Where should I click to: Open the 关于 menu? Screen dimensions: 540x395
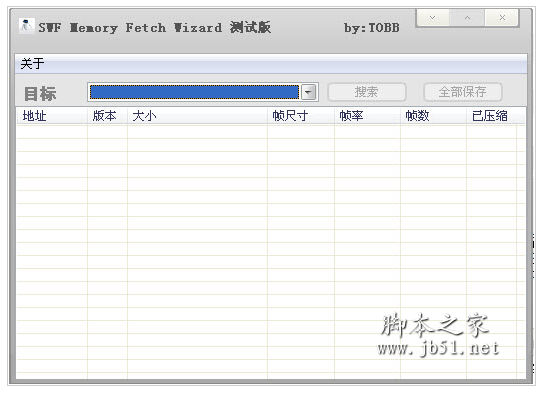pos(32,64)
